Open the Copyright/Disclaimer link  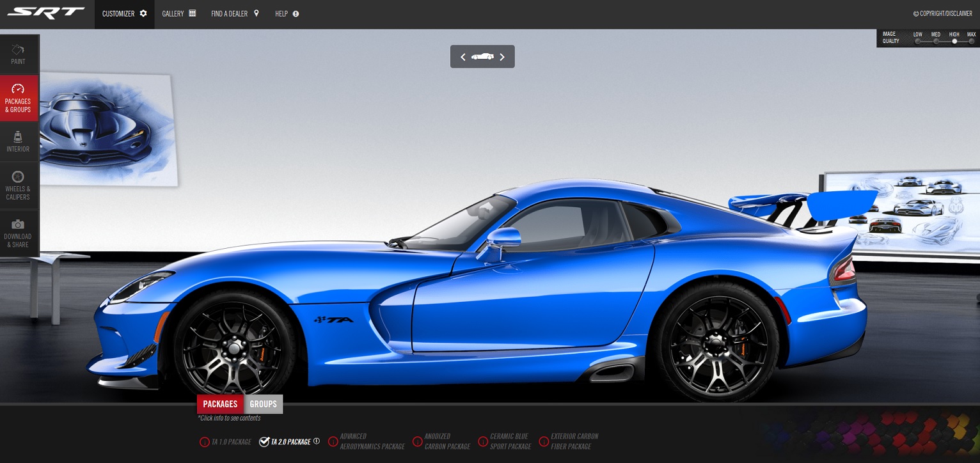point(942,13)
